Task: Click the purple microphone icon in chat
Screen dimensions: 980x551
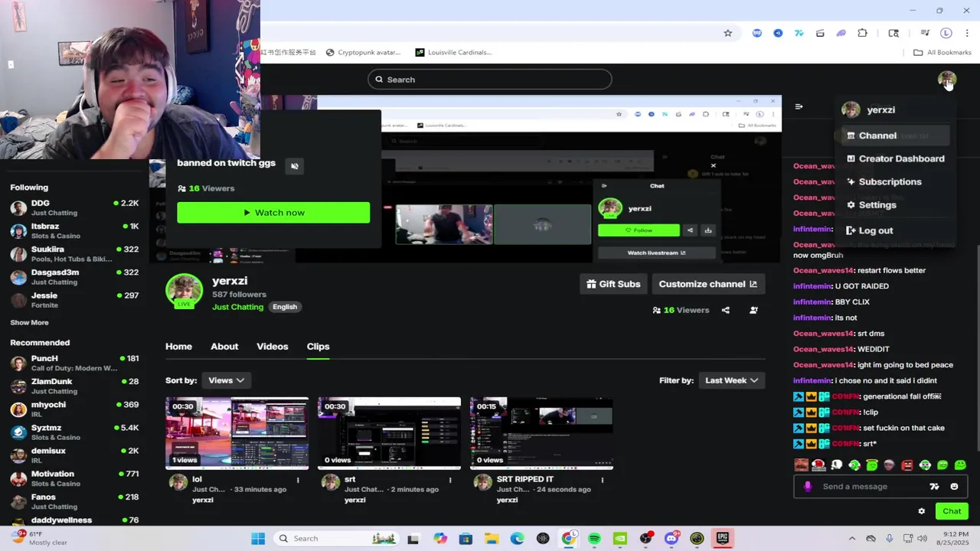Action: (x=808, y=487)
